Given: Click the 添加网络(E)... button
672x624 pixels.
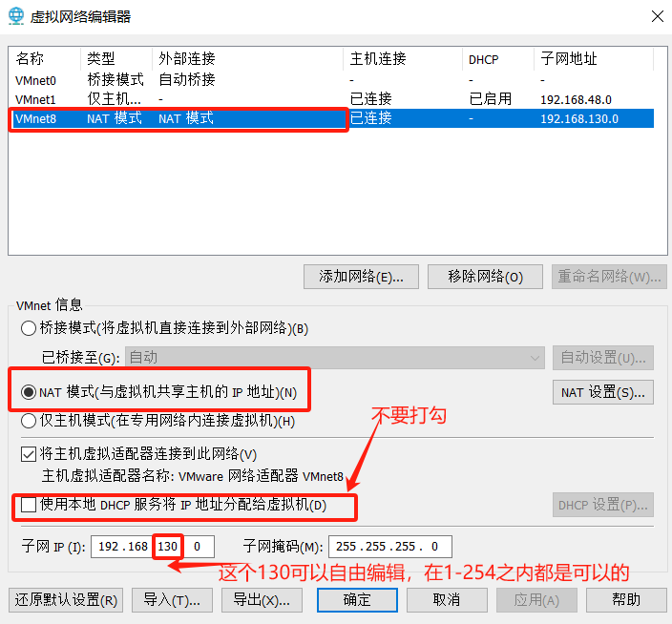Looking at the screenshot, I should (361, 277).
